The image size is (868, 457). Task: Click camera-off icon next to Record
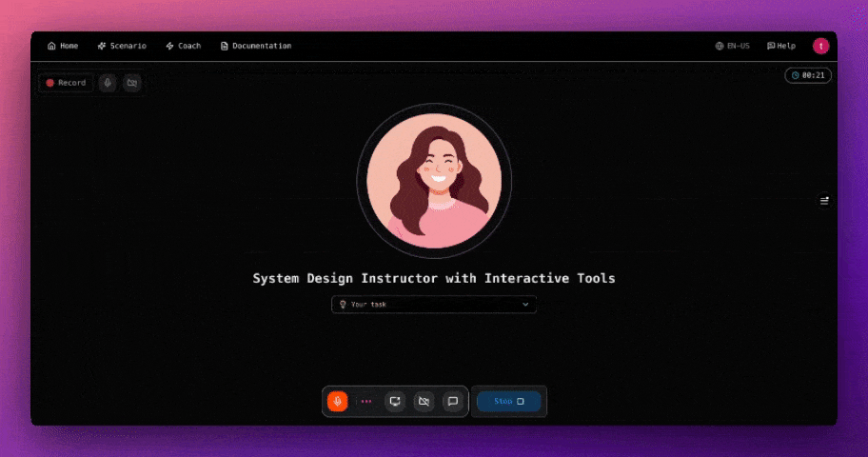tap(132, 83)
